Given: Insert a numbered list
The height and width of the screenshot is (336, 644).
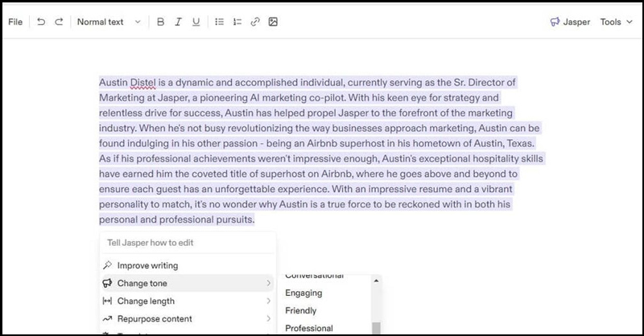Looking at the screenshot, I should 237,22.
